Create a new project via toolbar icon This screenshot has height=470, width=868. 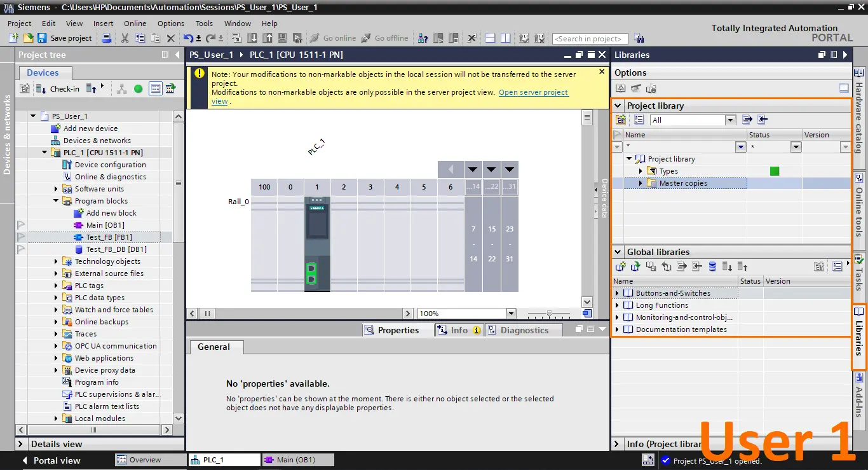click(13, 38)
